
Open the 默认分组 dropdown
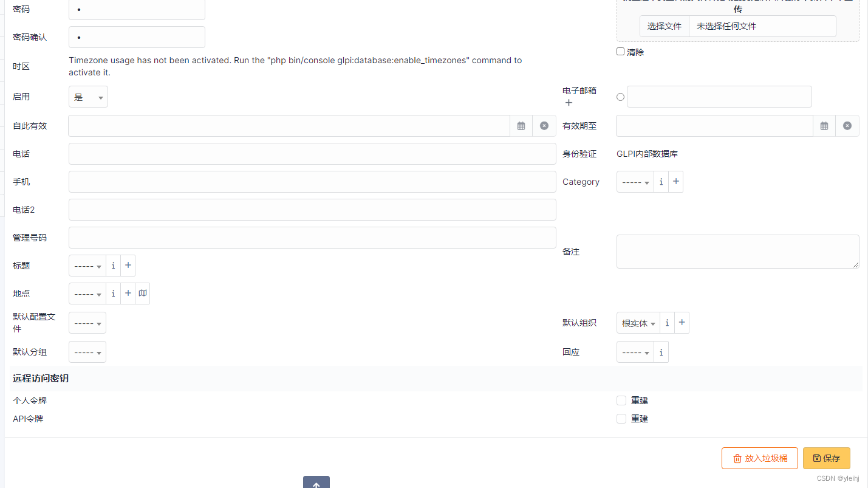(x=87, y=352)
